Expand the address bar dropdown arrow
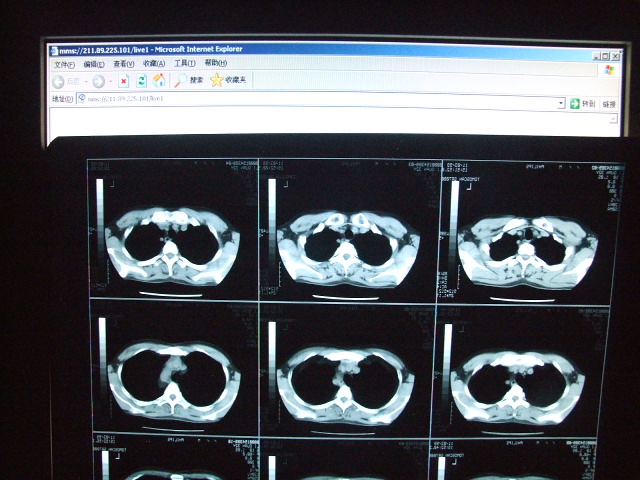Screen dimensions: 640x480 (561, 103)
